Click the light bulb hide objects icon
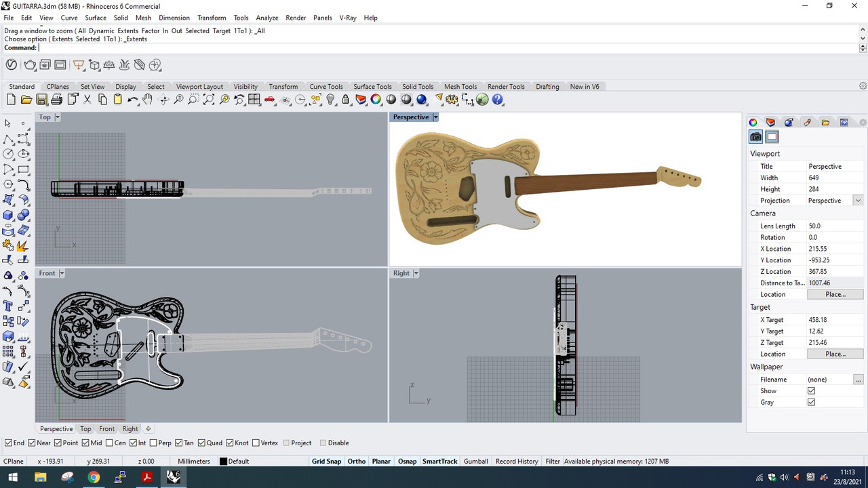Screen dimensions: 868x488 click(331, 100)
